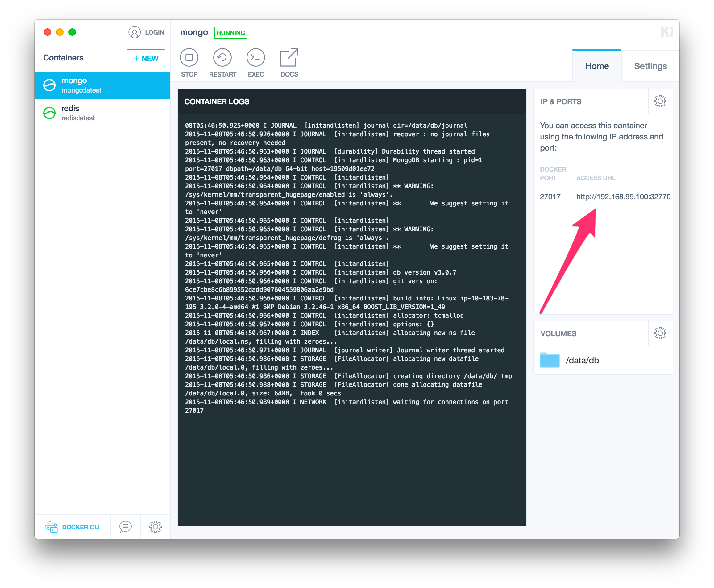Stop the mongo container
The height and width of the screenshot is (588, 714).
[x=189, y=63]
